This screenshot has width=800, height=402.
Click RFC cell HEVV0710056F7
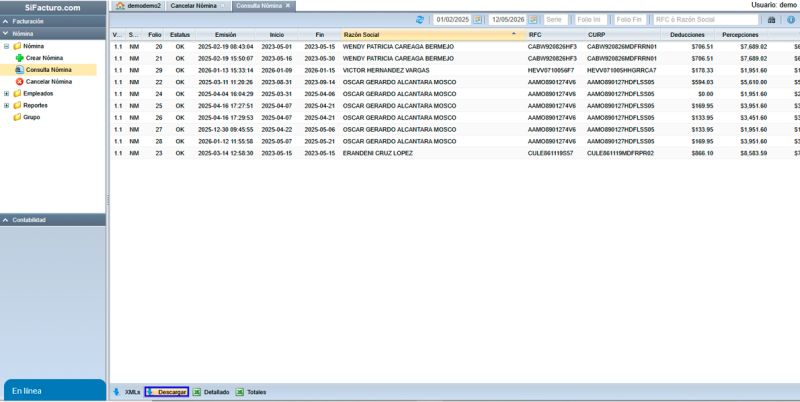[x=551, y=70]
